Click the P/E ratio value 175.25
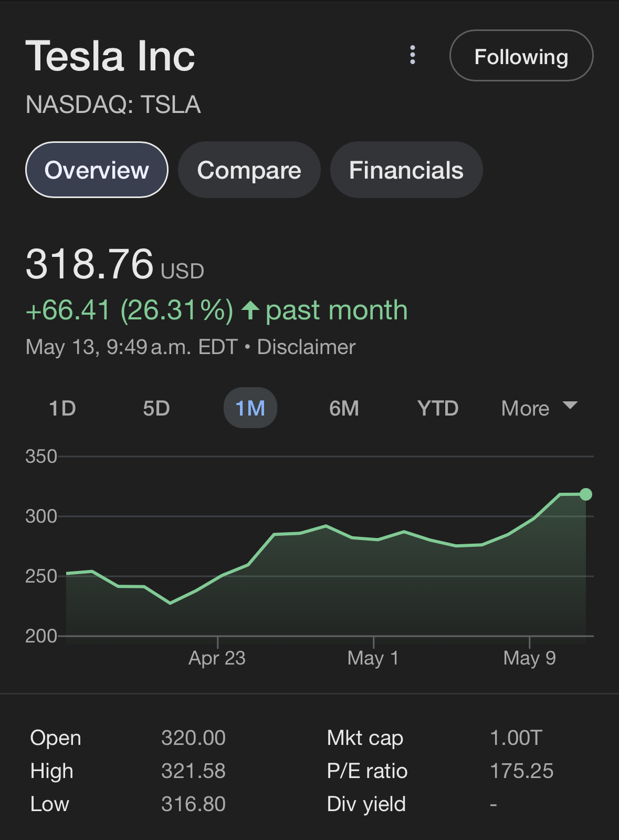The image size is (619, 840). 521,771
